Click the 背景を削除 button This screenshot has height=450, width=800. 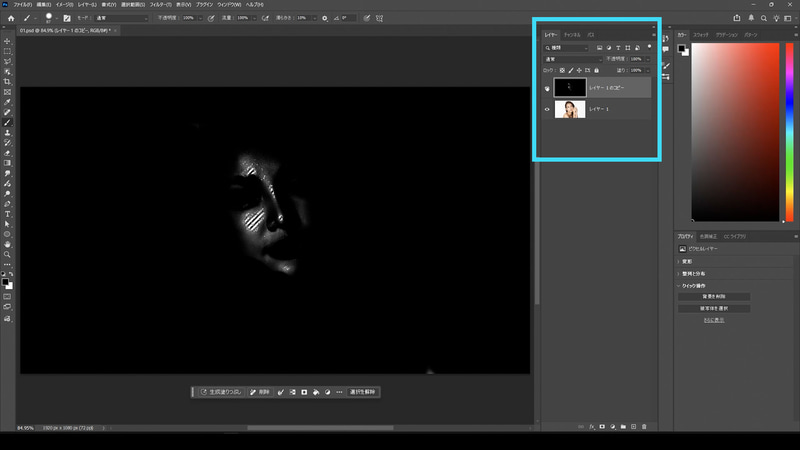click(x=714, y=297)
